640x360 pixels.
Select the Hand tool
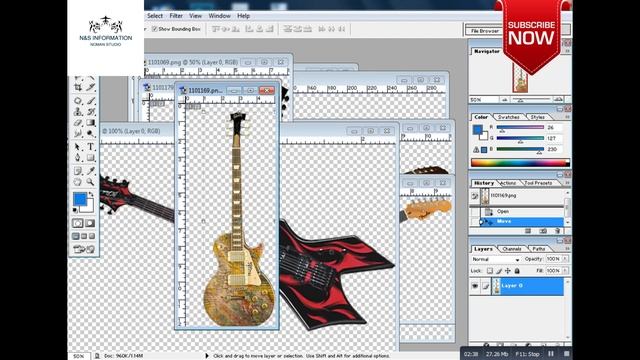coord(78,182)
